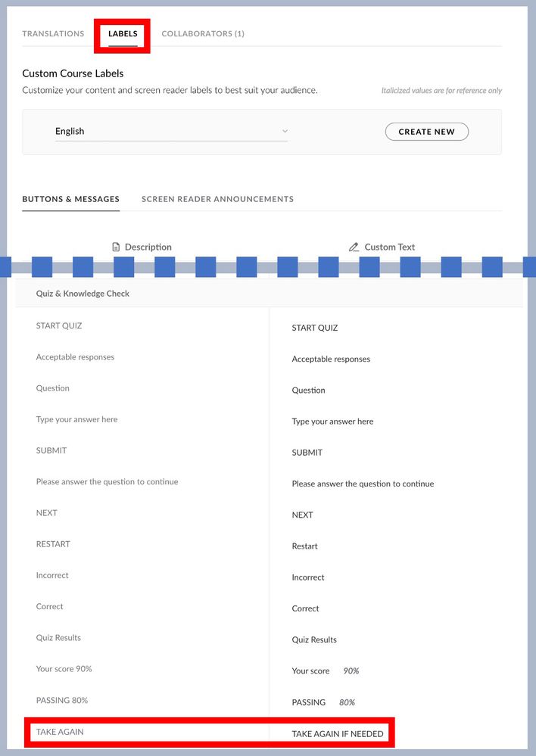Screen dimensions: 536x756
Task: Click the TAKE AGAIN IF NEEDED text field
Action: pos(338,733)
